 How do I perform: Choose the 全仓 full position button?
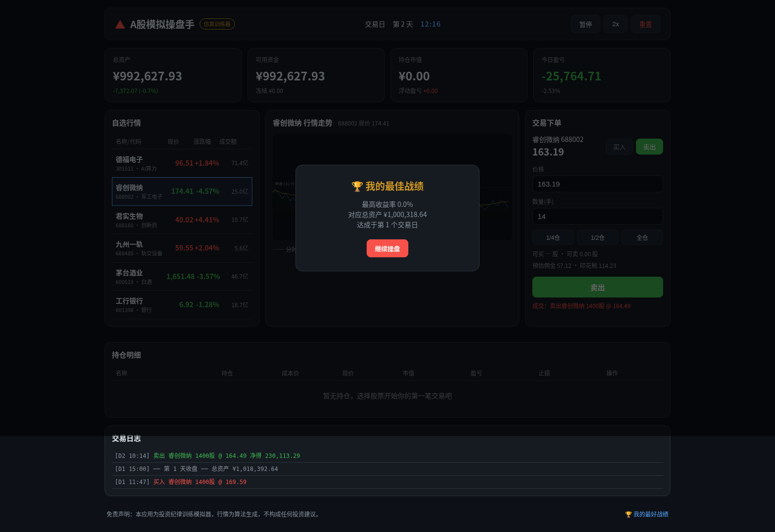pos(642,237)
